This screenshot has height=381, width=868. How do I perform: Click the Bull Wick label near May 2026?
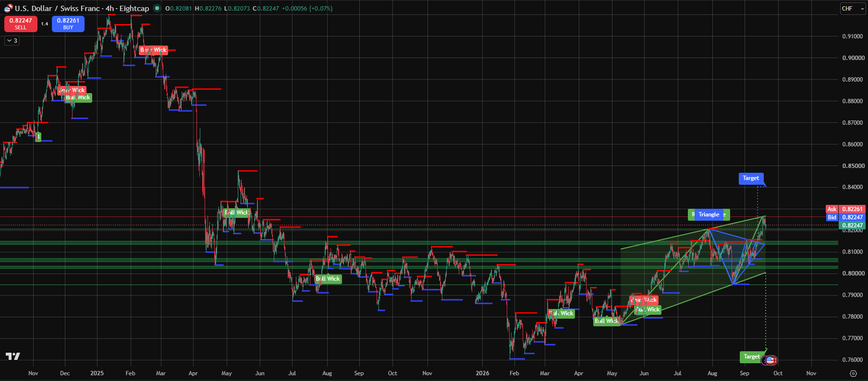tap(607, 321)
